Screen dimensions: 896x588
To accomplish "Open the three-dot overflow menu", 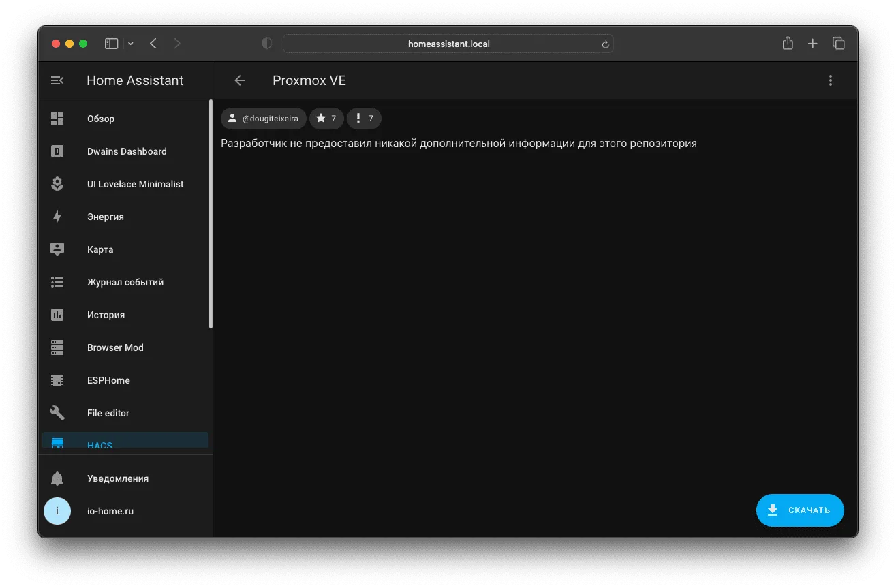I will pyautogui.click(x=830, y=80).
